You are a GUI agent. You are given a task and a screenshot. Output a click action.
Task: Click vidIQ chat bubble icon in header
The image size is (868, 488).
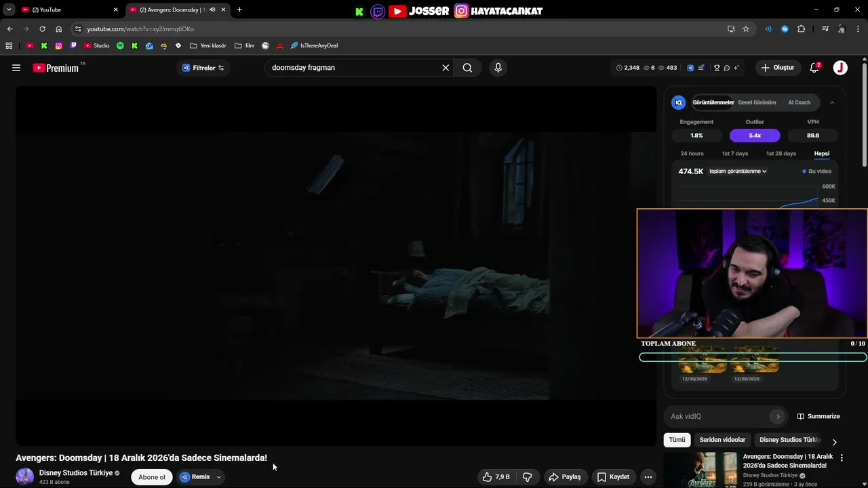(726, 68)
